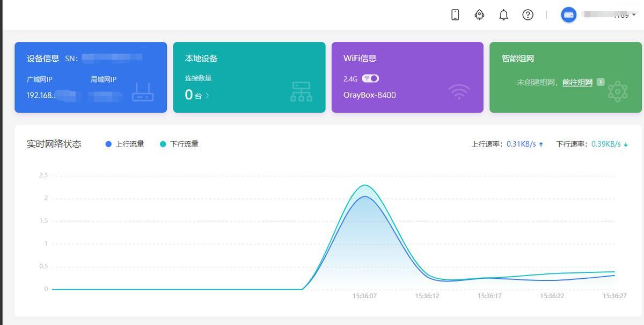Click the blue user avatar icon
The height and width of the screenshot is (325, 644).
pos(568,15)
